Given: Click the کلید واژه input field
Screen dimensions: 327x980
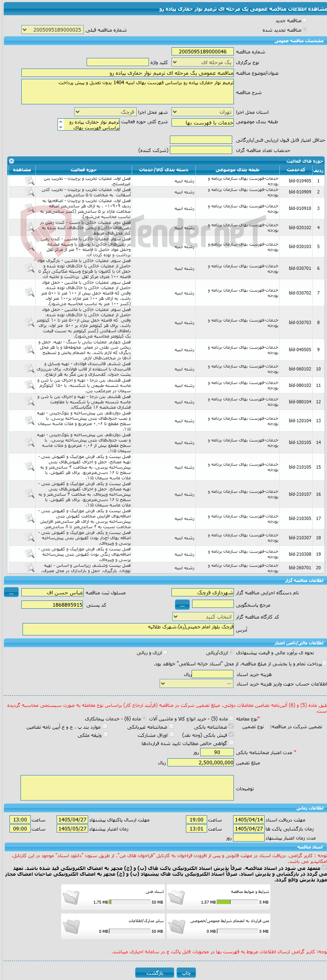Looking at the screenshot, I should [117, 62].
